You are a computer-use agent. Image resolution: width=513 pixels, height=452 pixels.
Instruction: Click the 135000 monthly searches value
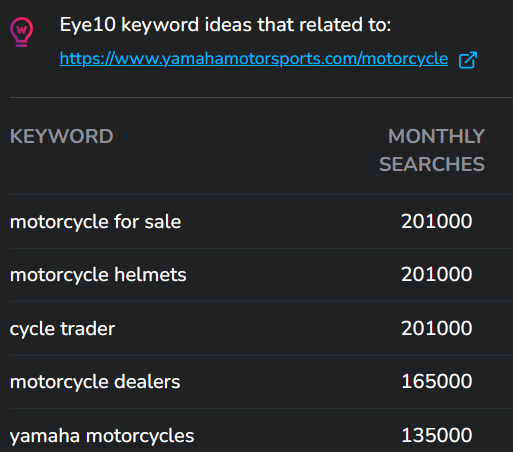tap(437, 435)
